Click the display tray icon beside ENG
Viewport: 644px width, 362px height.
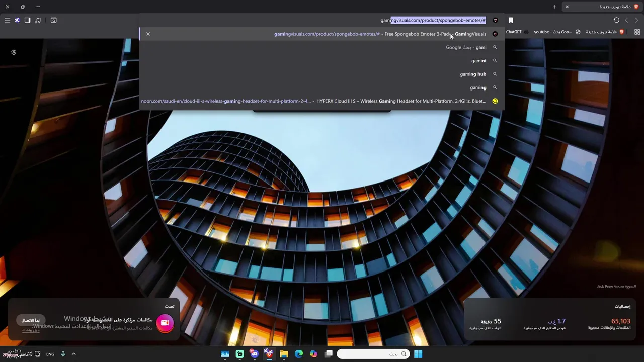(38, 354)
